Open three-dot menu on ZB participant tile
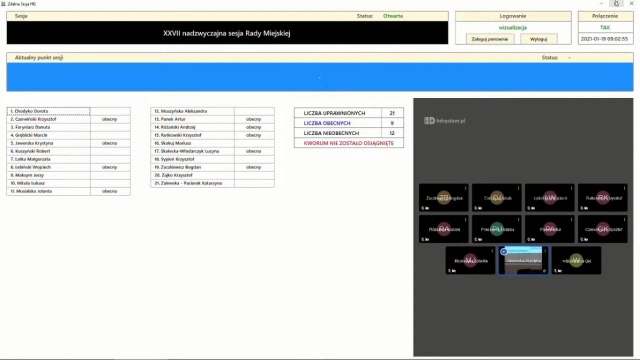 coord(465,188)
